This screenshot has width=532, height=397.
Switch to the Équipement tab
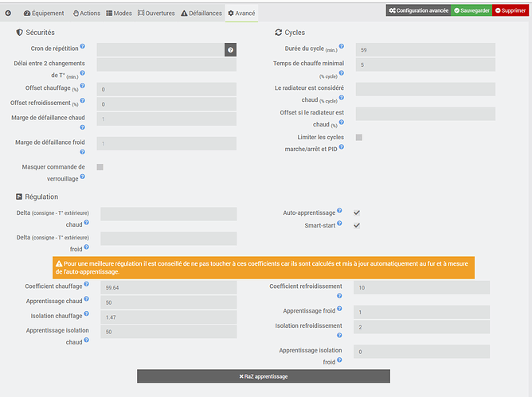(43, 13)
